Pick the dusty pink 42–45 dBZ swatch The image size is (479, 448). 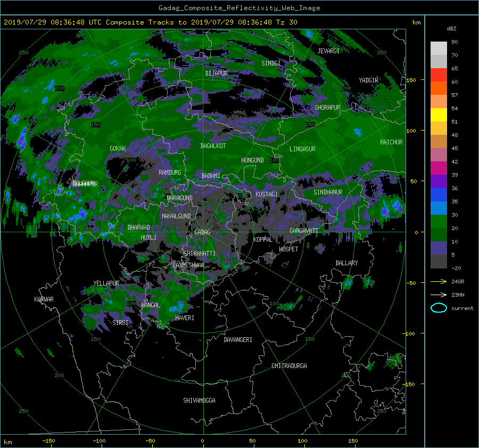pos(439,154)
